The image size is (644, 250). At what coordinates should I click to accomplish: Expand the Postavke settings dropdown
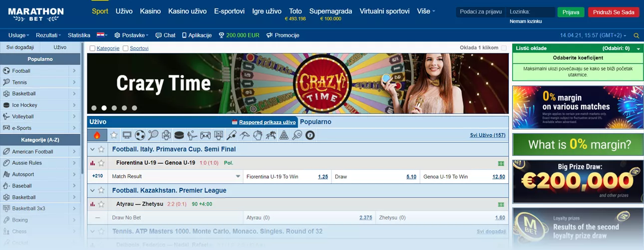(x=131, y=35)
